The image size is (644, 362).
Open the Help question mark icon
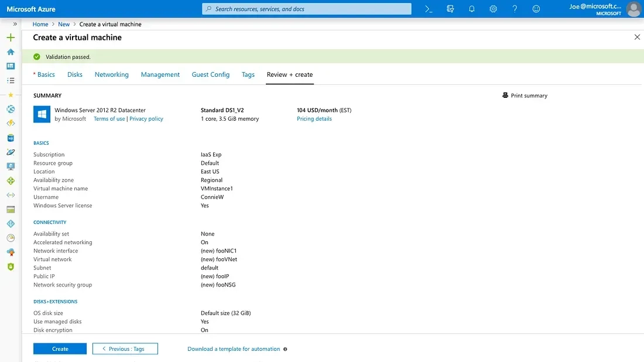pos(515,9)
